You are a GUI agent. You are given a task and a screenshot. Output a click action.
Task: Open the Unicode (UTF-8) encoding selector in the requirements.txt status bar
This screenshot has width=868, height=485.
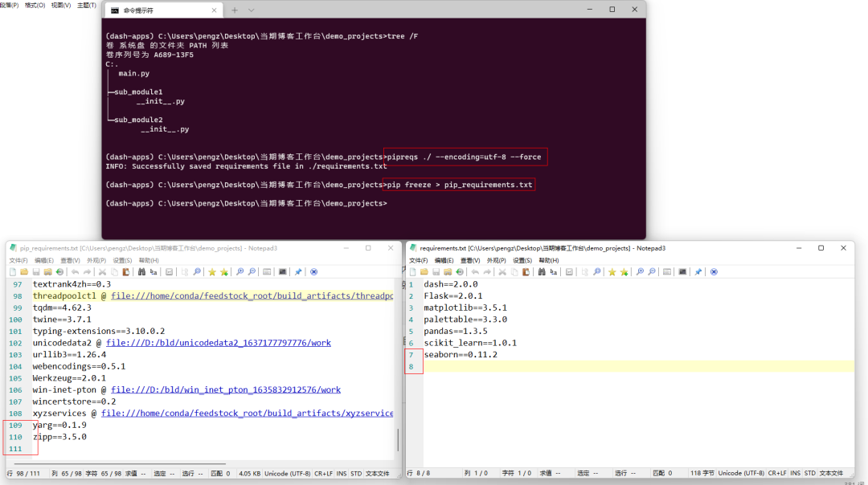pos(741,474)
